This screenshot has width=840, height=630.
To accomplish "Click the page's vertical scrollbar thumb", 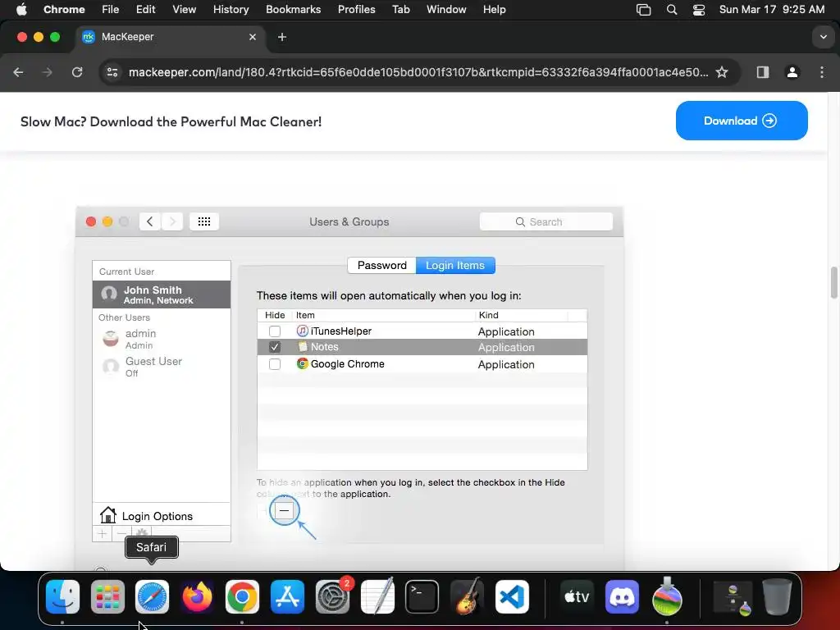I will coord(833,282).
